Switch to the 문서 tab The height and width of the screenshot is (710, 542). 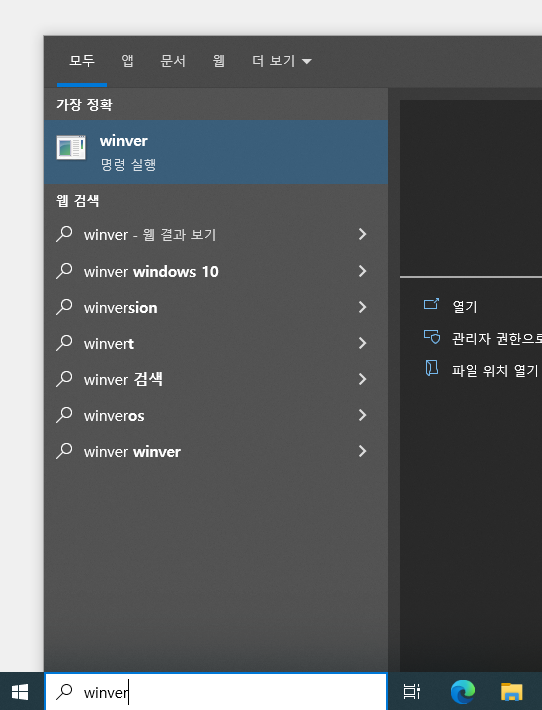pos(173,60)
